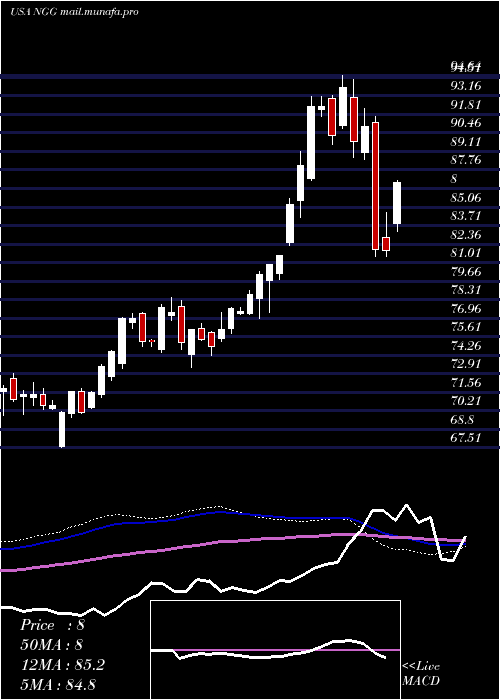Click the 87.76 price axis label
The image size is (500, 700).
[466, 160]
